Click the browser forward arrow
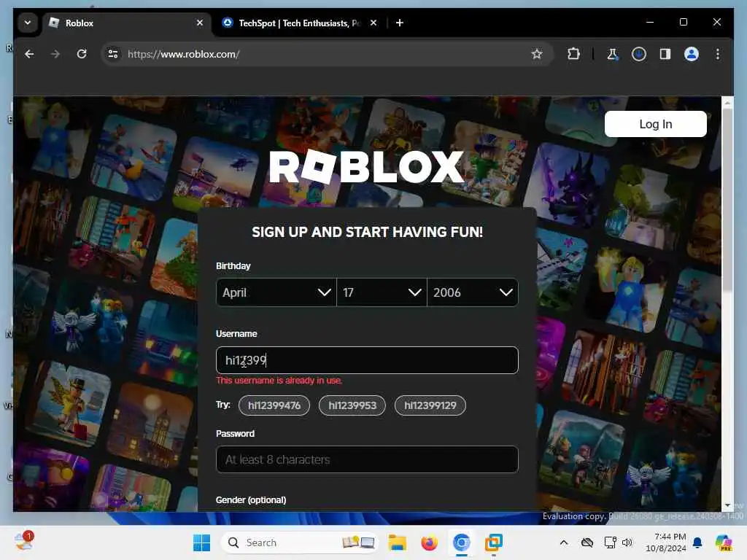747x560 pixels. [x=55, y=54]
